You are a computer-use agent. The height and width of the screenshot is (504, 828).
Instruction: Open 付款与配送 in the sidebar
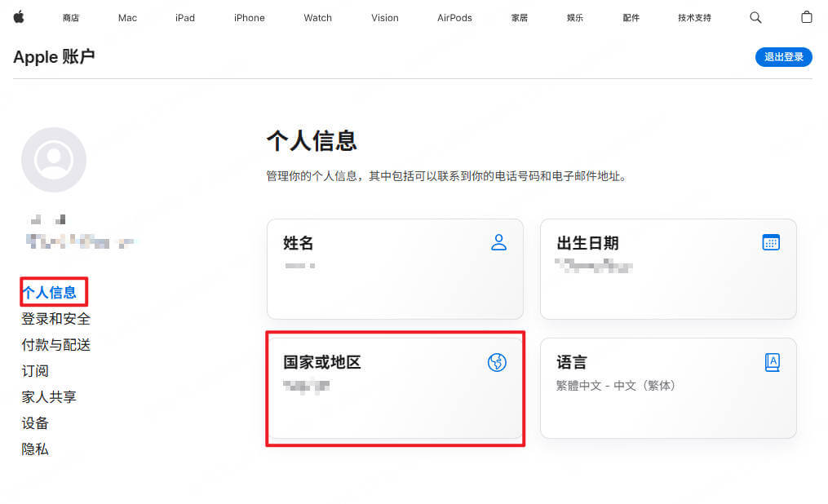56,345
